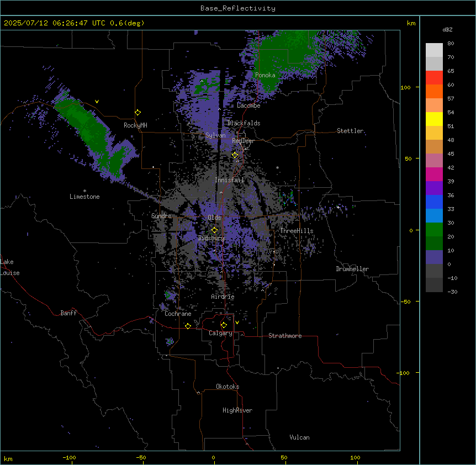This screenshot has width=476, height=465.
Task: Click the bright orange swatch between 60 and 57
Action: point(434,91)
